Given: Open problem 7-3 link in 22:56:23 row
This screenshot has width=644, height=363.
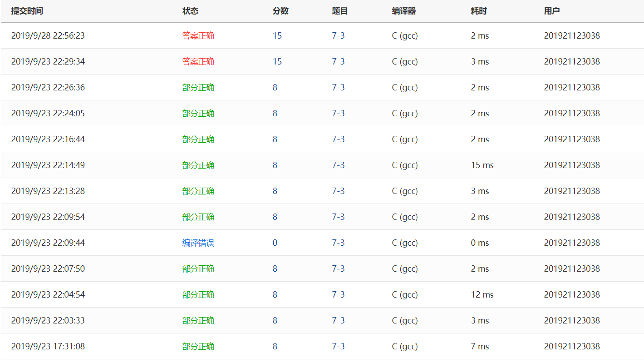Looking at the screenshot, I should pyautogui.click(x=339, y=35).
